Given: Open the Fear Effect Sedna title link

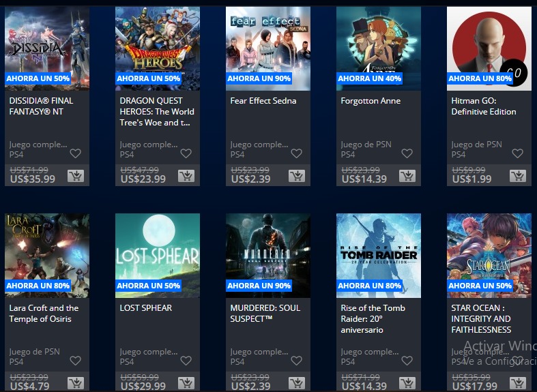Looking at the screenshot, I should 263,101.
